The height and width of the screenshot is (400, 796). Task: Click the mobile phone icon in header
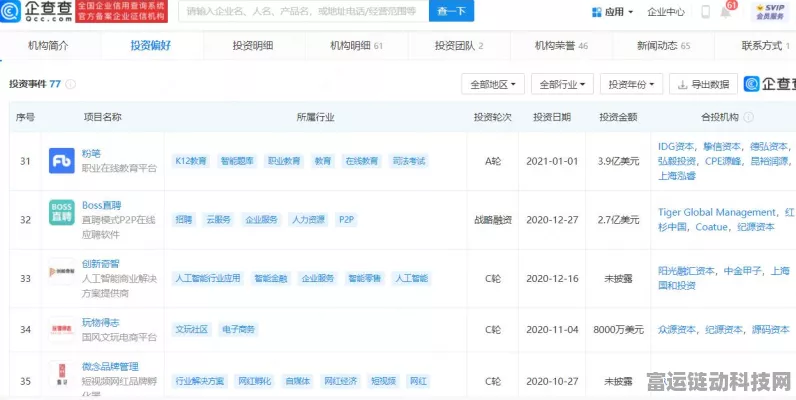click(x=705, y=12)
